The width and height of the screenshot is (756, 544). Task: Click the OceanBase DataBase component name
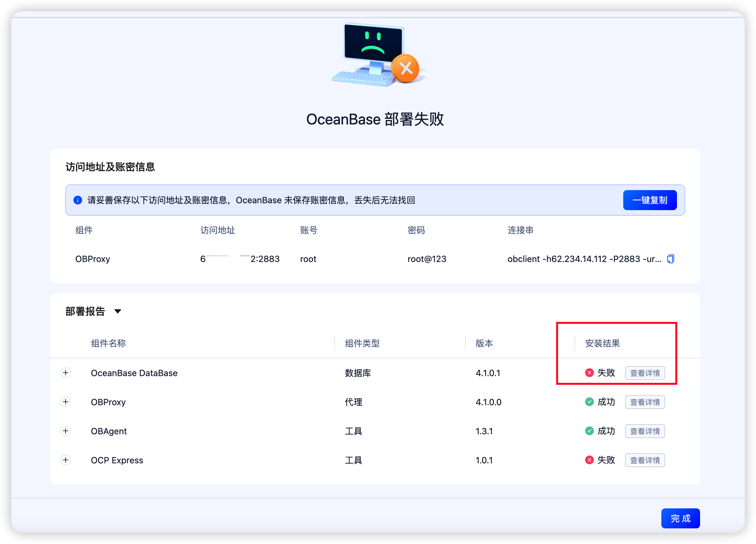click(x=134, y=373)
